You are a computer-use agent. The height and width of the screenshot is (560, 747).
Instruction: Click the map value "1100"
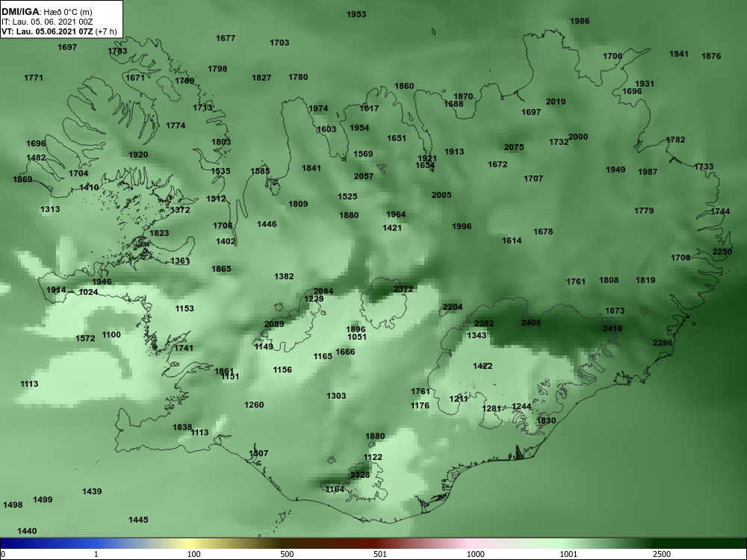tap(111, 335)
